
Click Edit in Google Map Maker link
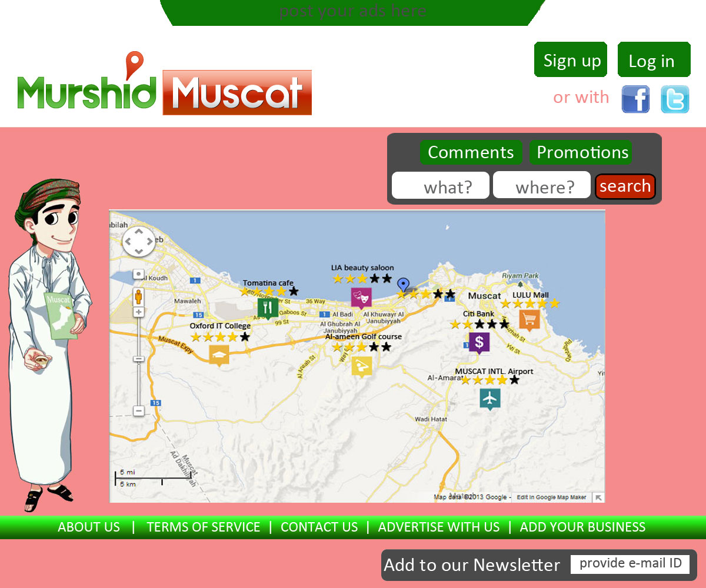click(x=552, y=497)
